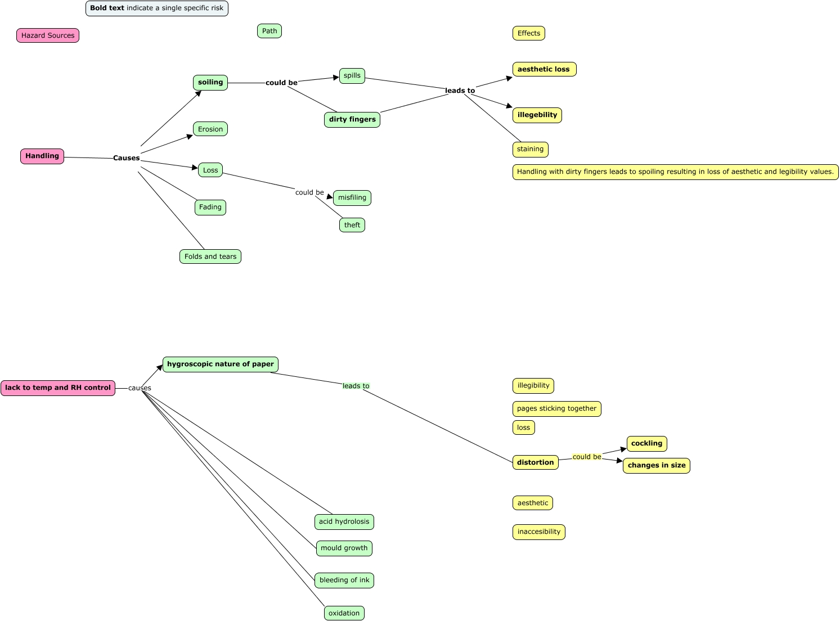Click the hygroscopic nature of paper node
This screenshot has width=840, height=621.
coord(220,364)
